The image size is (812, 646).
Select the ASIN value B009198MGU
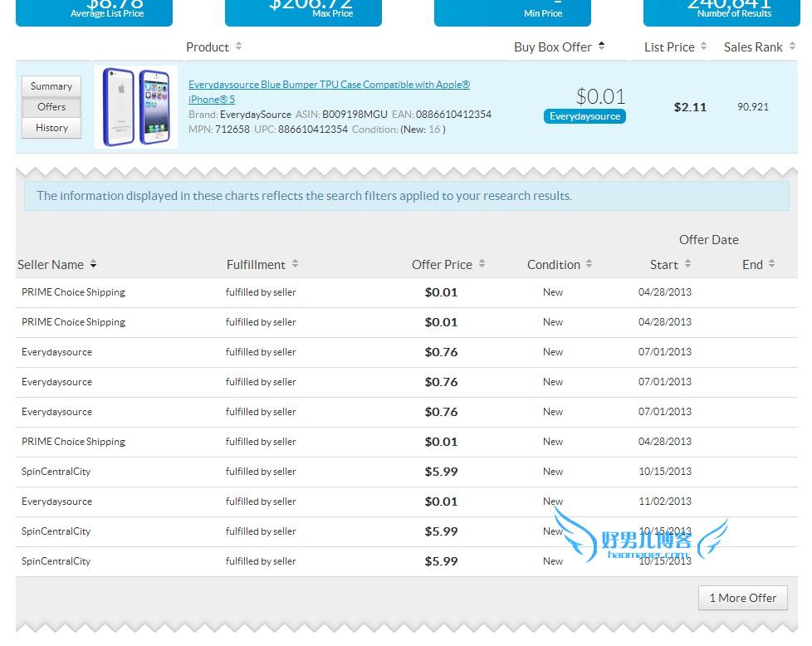355,115
